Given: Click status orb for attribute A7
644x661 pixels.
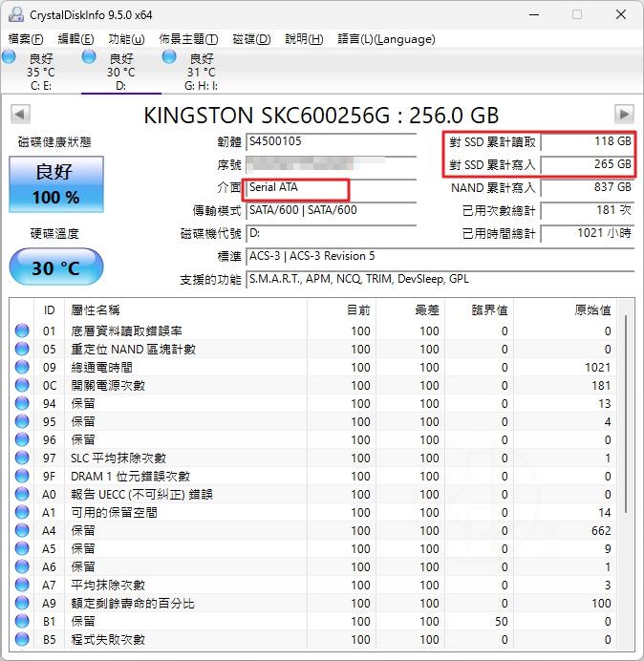Looking at the screenshot, I should (22, 585).
